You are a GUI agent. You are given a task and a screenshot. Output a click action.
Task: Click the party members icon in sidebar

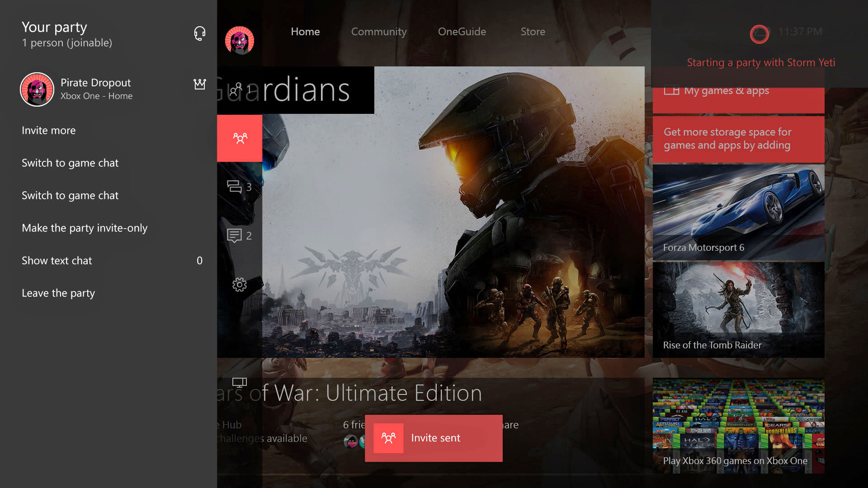(239, 138)
